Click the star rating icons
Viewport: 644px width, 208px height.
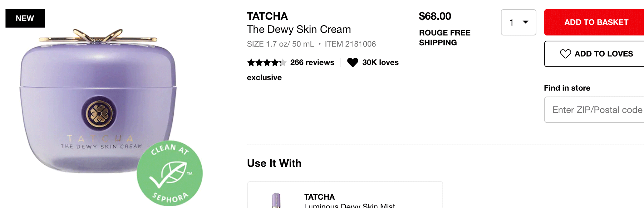click(x=267, y=62)
